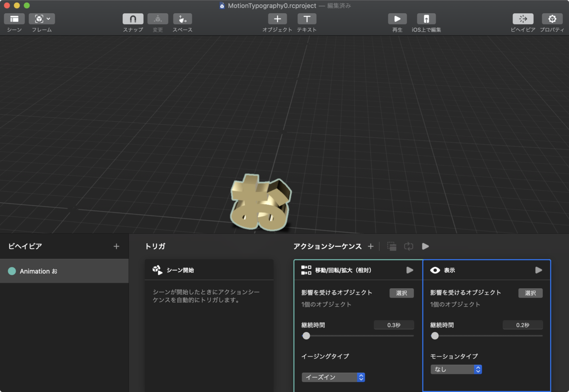Click 選択 button in 表示 card
The width and height of the screenshot is (569, 392).
pos(531,293)
